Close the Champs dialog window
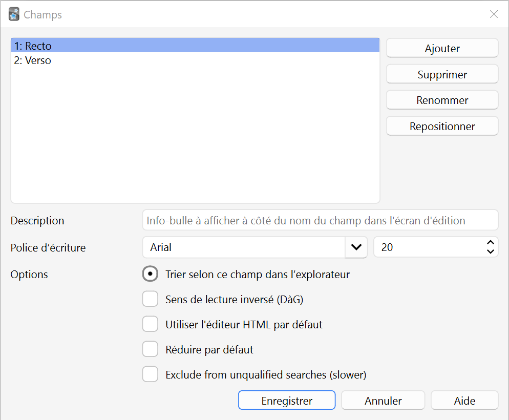This screenshot has height=420, width=509. [x=494, y=14]
